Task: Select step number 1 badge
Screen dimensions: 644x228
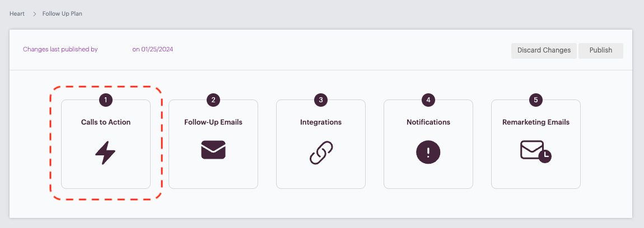Action: pyautogui.click(x=105, y=99)
